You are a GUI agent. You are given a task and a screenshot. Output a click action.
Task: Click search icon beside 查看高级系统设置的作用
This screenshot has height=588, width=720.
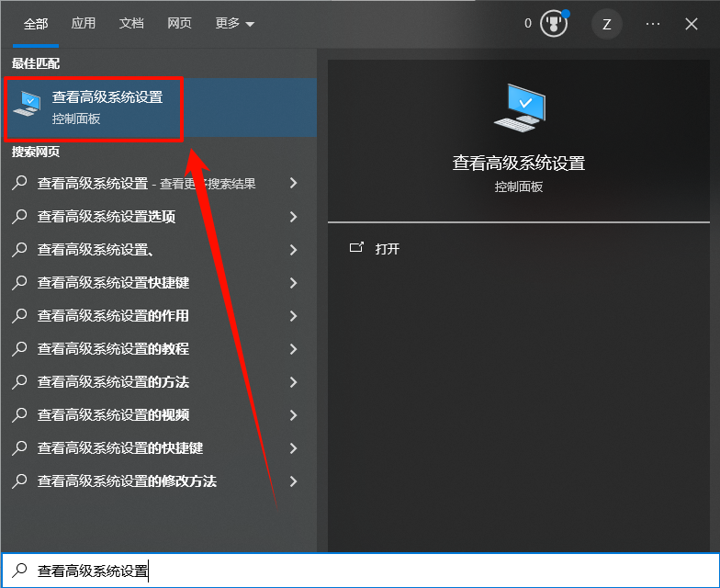tap(19, 315)
